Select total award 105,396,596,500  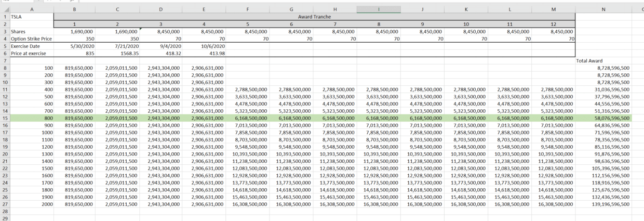[x=603, y=168]
